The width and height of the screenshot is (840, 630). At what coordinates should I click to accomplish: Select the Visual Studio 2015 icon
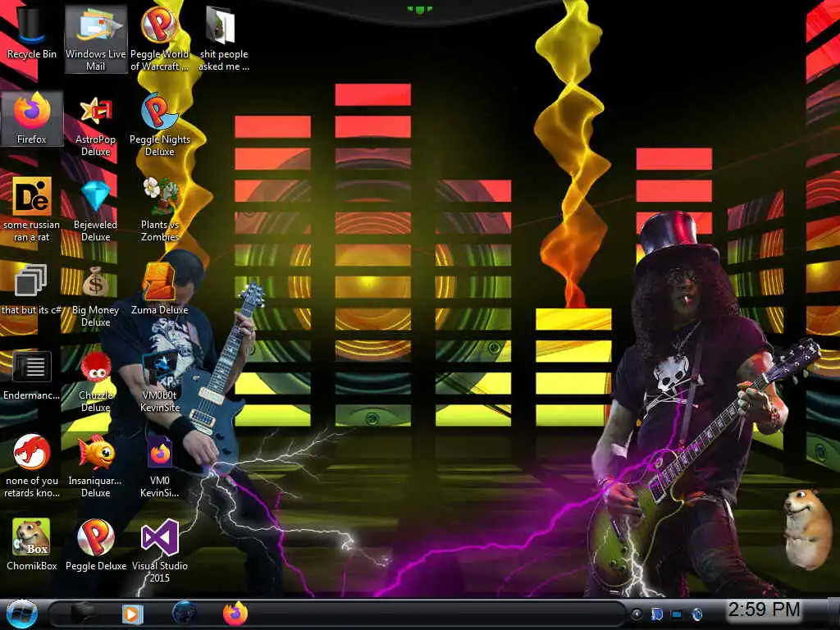click(x=160, y=550)
